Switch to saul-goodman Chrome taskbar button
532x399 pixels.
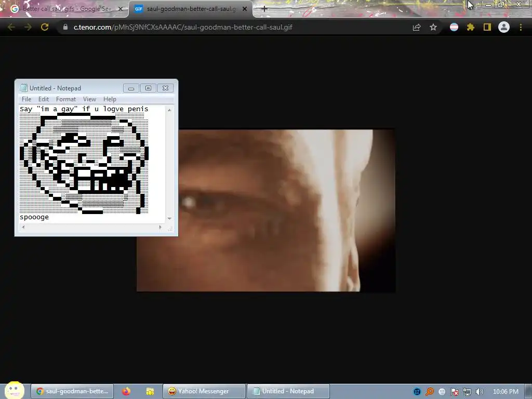click(x=72, y=391)
